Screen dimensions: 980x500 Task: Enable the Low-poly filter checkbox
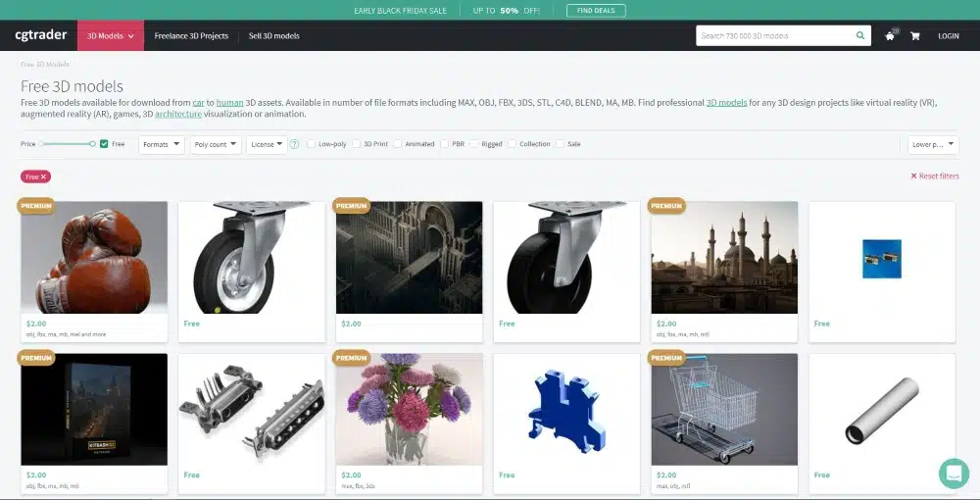coord(311,144)
